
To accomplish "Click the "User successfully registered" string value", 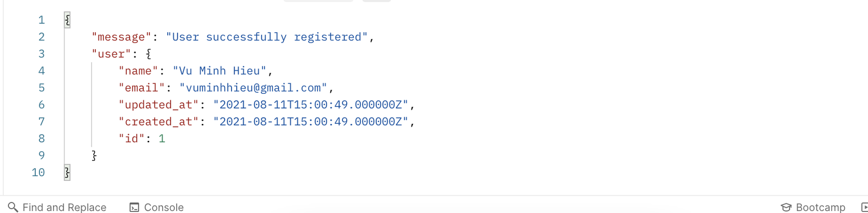I will pos(267,37).
